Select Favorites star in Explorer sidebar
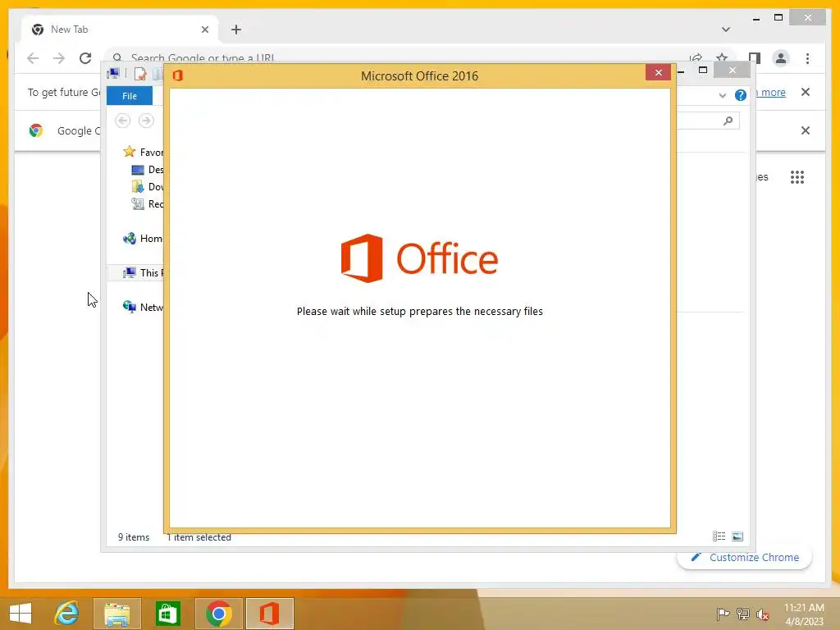 (x=129, y=152)
